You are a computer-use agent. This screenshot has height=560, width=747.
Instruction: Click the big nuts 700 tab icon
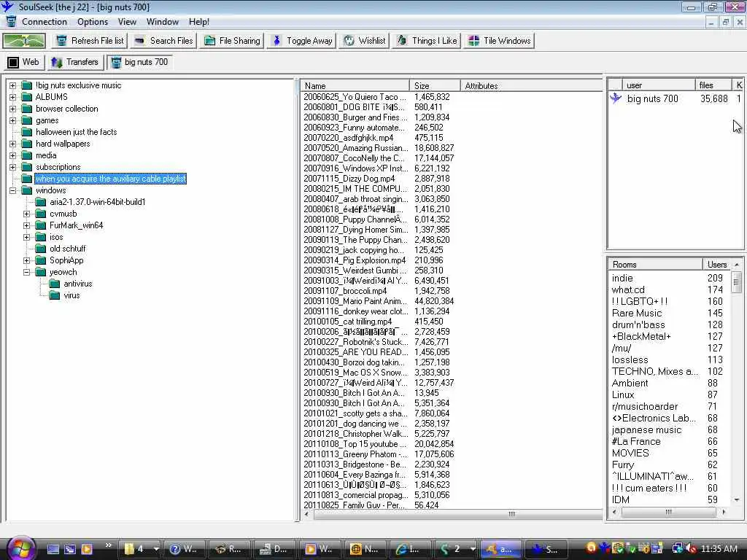click(116, 63)
